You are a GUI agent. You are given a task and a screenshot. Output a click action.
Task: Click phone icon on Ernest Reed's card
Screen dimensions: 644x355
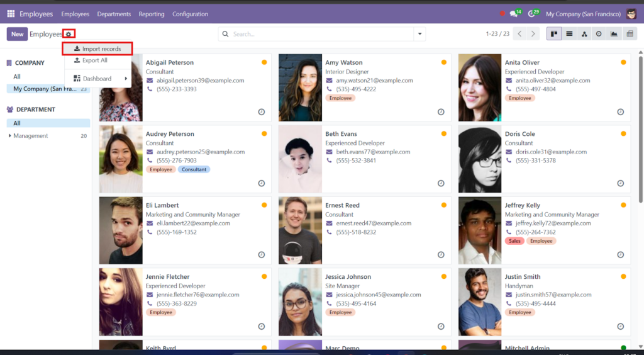point(329,232)
